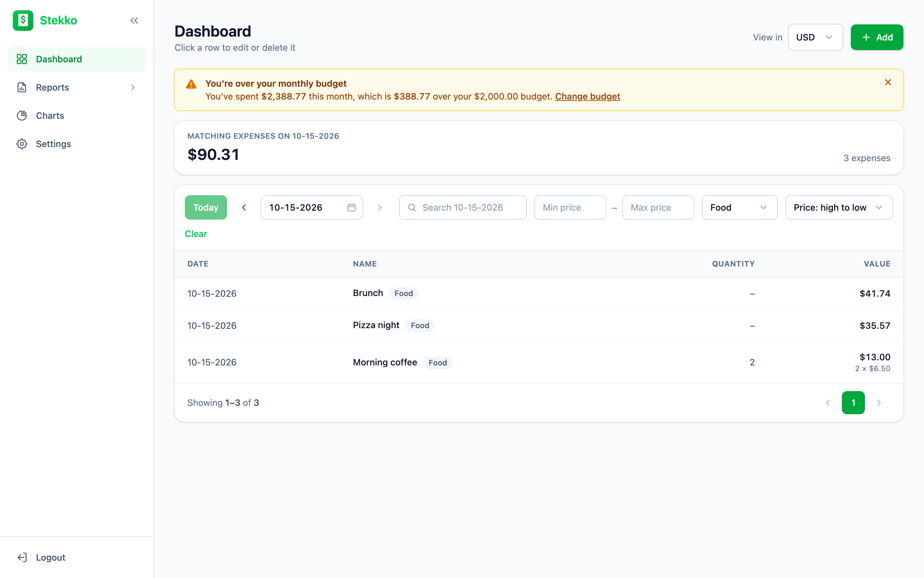The image size is (924, 578).
Task: Go to next day arrow
Action: [x=380, y=207]
